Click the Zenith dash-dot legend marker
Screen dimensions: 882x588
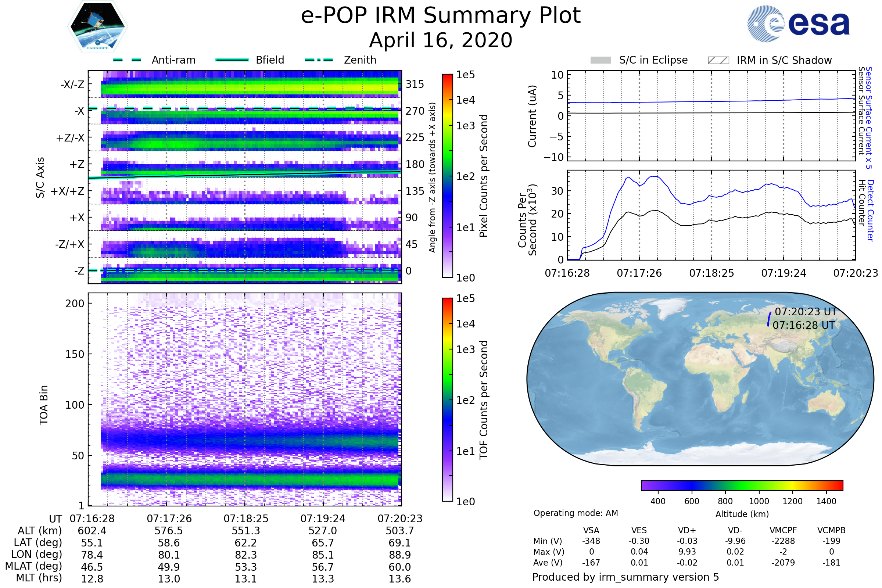319,60
